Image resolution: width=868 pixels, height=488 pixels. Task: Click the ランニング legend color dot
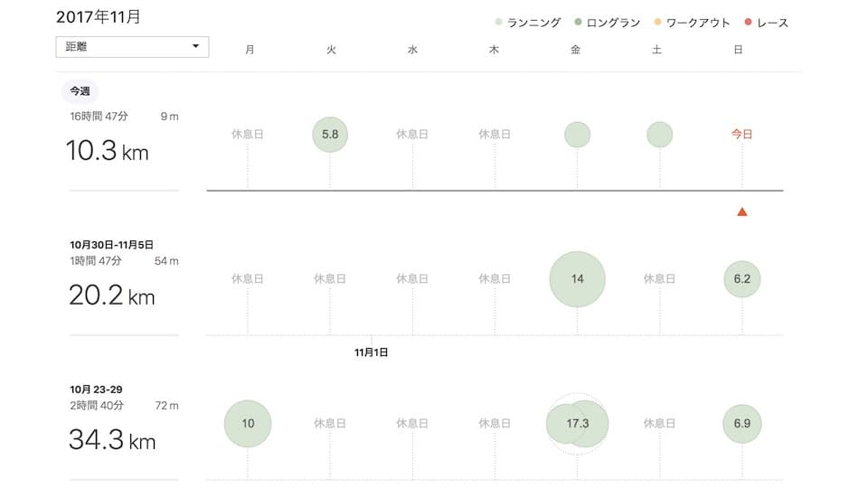pos(499,23)
